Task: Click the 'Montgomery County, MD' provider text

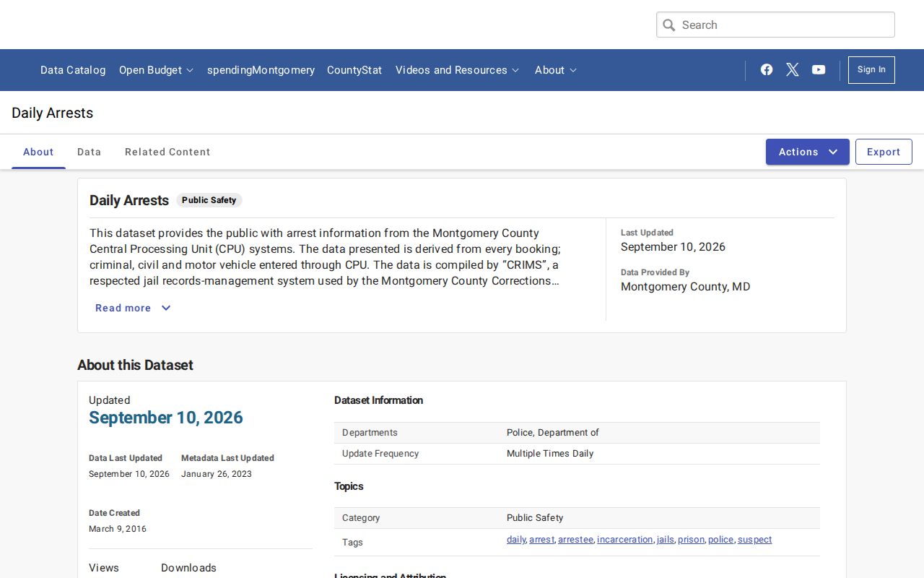Action: tap(686, 287)
